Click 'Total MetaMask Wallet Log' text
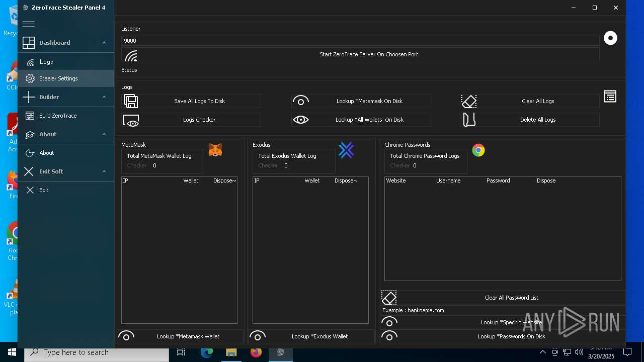This screenshot has height=362, width=644. (159, 156)
